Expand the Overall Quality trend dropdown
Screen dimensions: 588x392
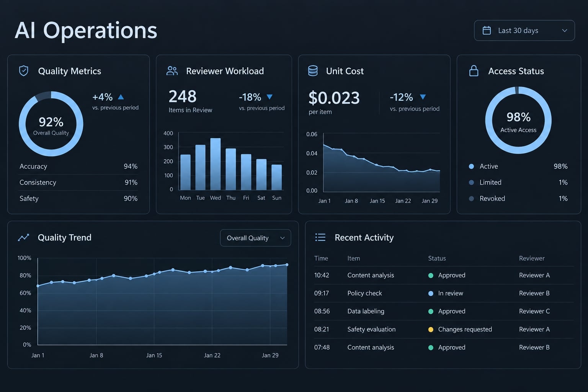tap(255, 238)
